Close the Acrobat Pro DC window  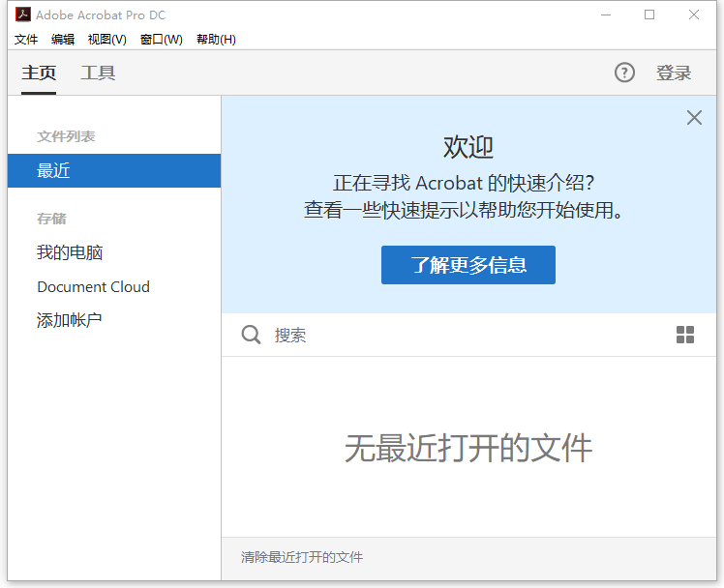[694, 15]
